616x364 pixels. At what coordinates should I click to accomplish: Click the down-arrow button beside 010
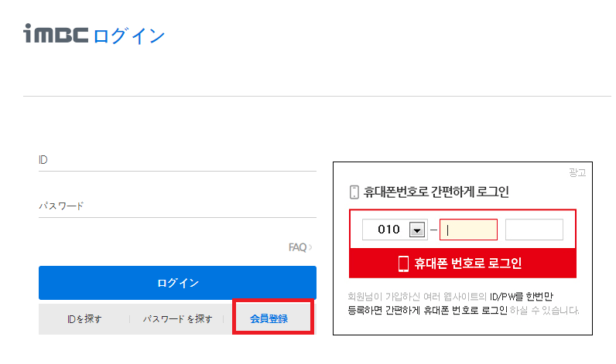pyautogui.click(x=417, y=230)
